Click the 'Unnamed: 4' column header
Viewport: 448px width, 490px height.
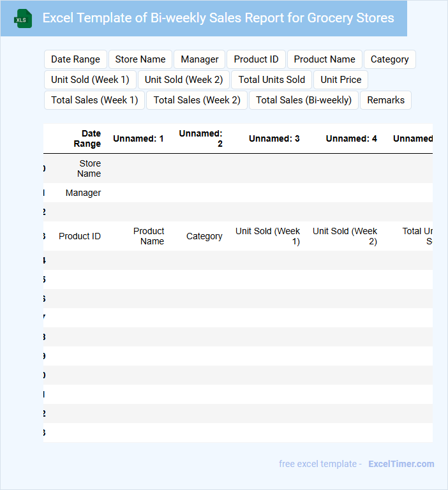click(352, 138)
